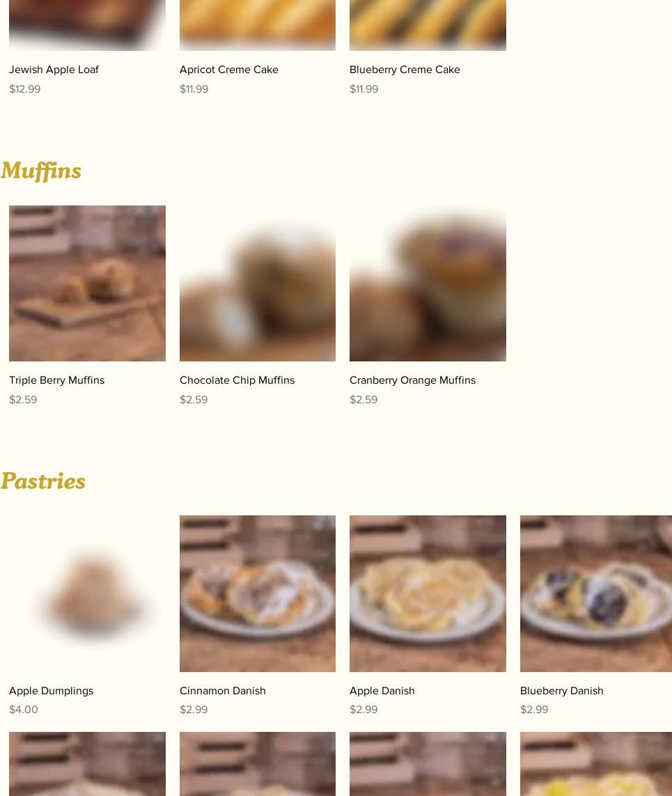Click the Pastries section heading
Viewport: 672px width, 796px height.
[43, 481]
